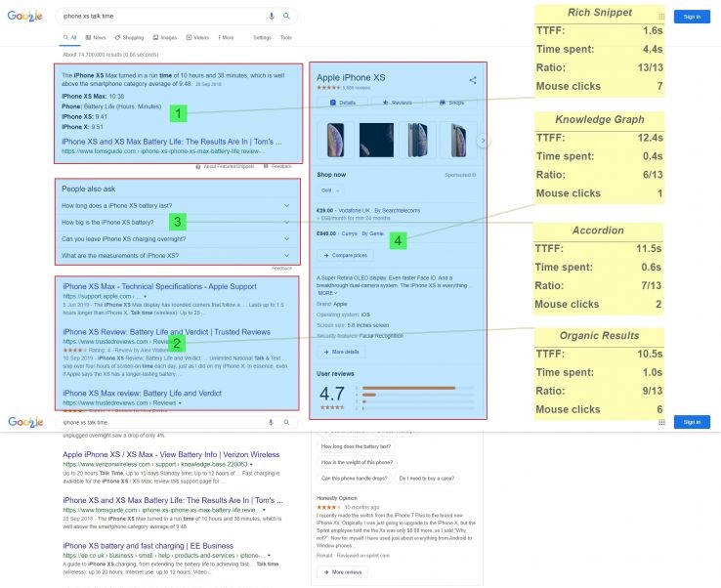The height and width of the screenshot is (588, 721).
Task: Select 'How long does the battery last?' chip
Action: pyautogui.click(x=357, y=446)
